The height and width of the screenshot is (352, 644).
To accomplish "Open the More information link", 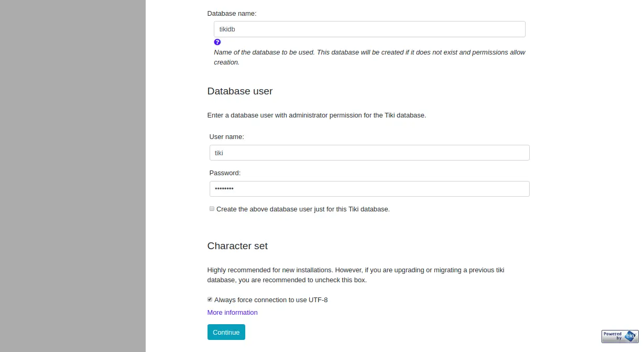I will tap(232, 312).
